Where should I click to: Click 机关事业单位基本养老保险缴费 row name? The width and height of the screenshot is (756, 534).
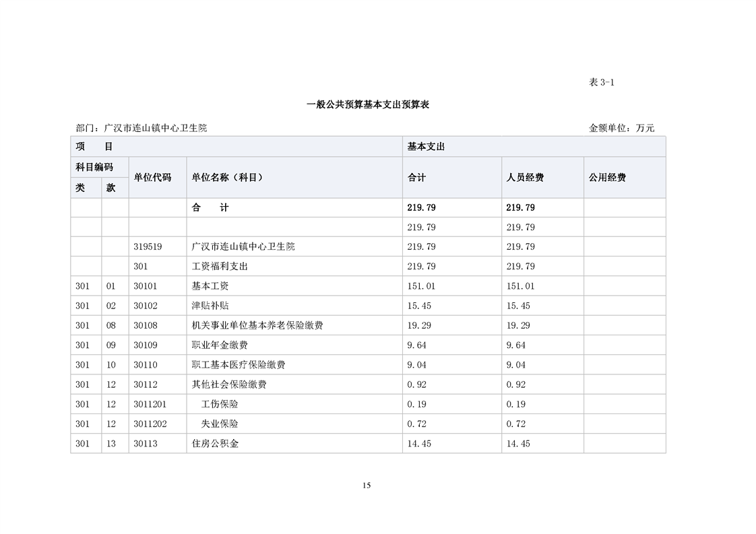tap(257, 326)
